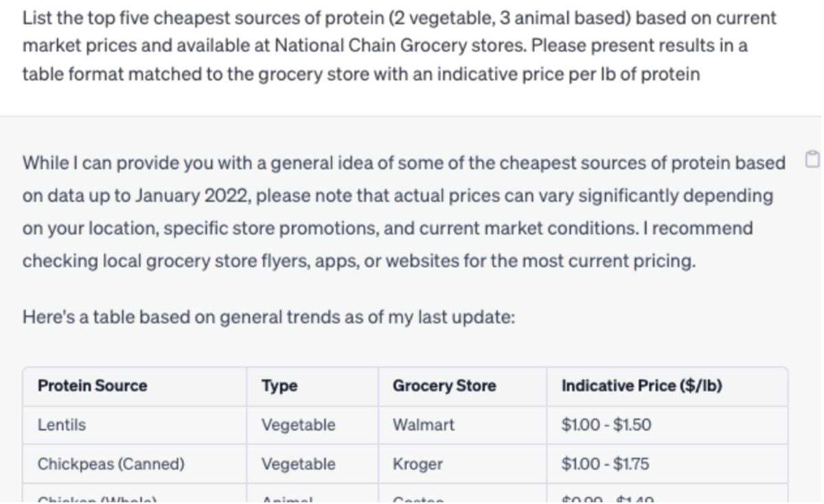The image size is (824, 504).
Task: Click the Lentils table cell
Action: pos(62,425)
